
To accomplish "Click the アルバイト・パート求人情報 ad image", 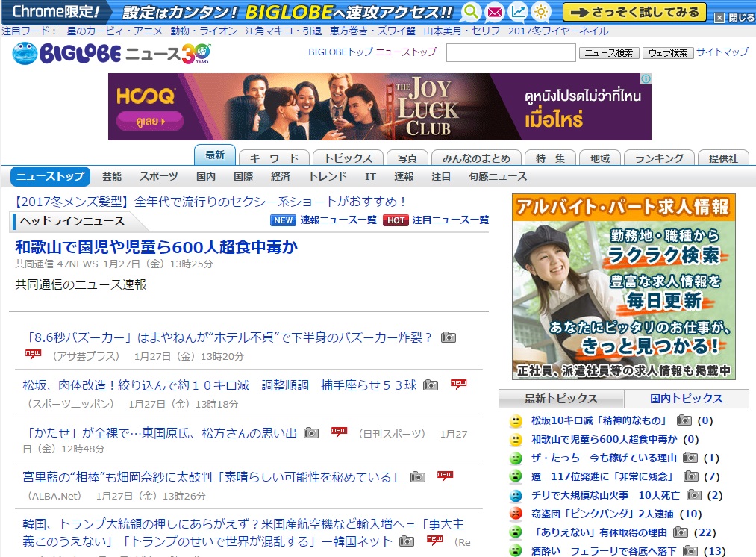I will [624, 287].
